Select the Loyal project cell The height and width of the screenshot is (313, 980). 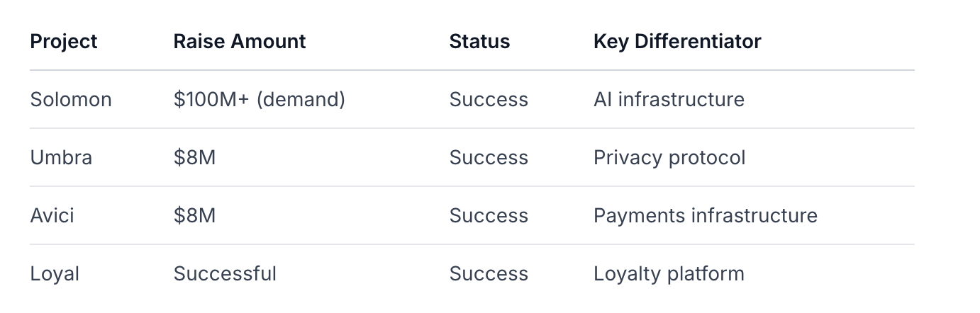55,274
